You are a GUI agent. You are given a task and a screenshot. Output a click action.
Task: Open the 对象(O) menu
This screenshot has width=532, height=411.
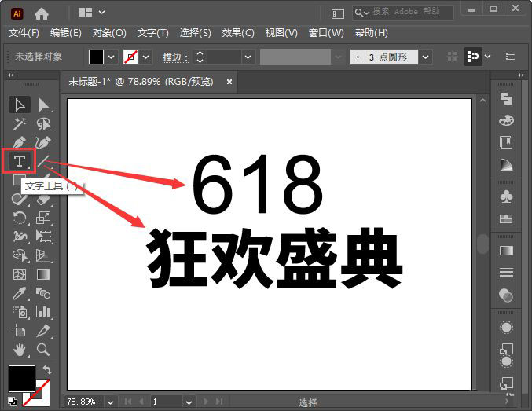point(109,33)
